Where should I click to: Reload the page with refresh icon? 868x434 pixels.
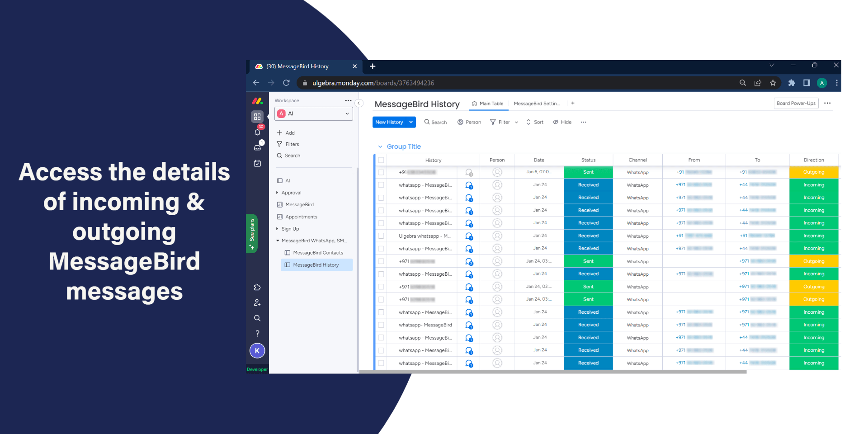(x=286, y=83)
